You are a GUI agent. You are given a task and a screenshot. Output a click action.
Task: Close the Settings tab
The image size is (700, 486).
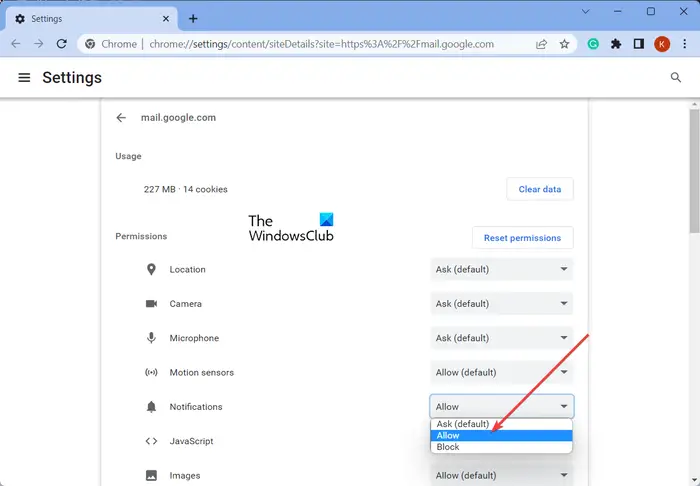tap(166, 19)
